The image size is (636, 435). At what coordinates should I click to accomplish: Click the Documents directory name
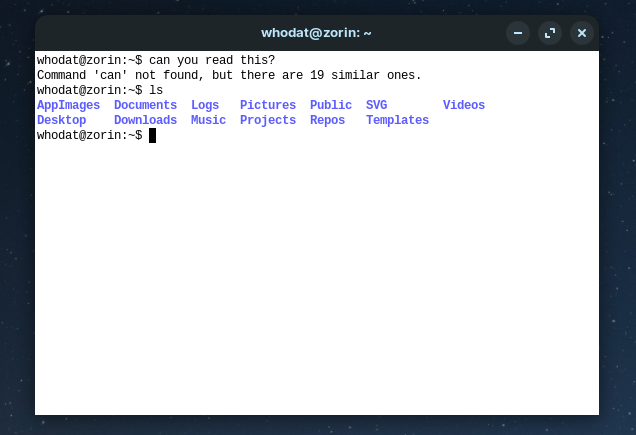[146, 105]
